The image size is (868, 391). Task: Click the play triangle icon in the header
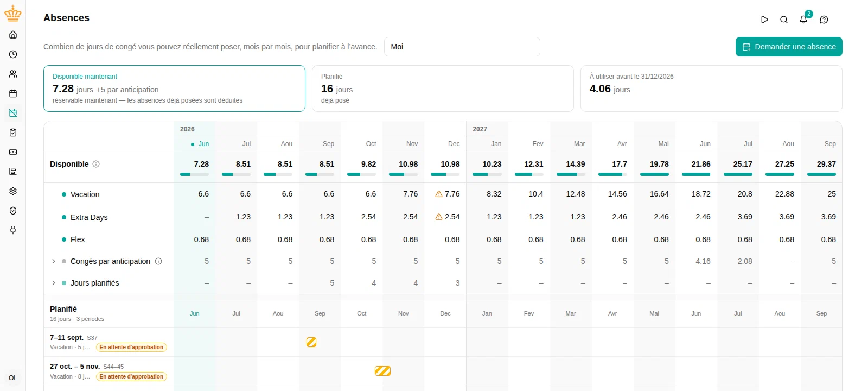pos(764,20)
